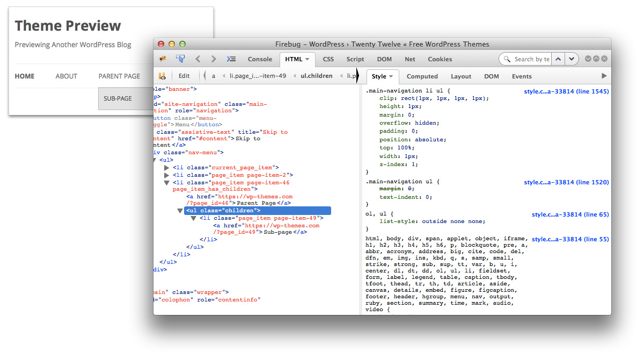
Task: Switch to Events side panel
Action: point(522,76)
